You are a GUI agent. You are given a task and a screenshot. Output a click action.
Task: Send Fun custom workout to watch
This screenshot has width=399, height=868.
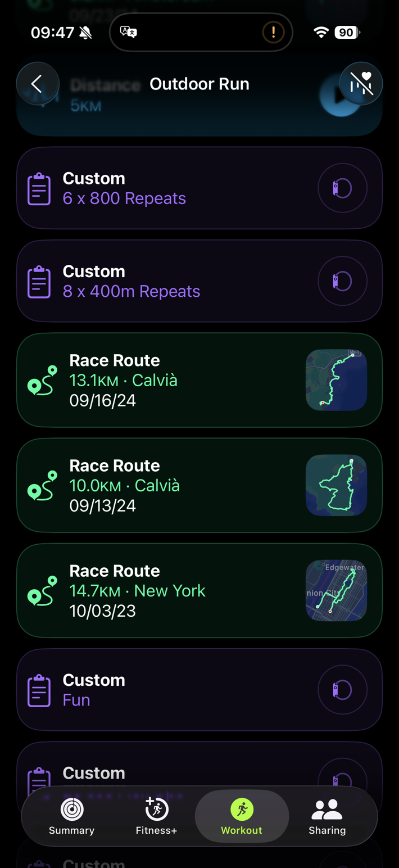tap(342, 690)
